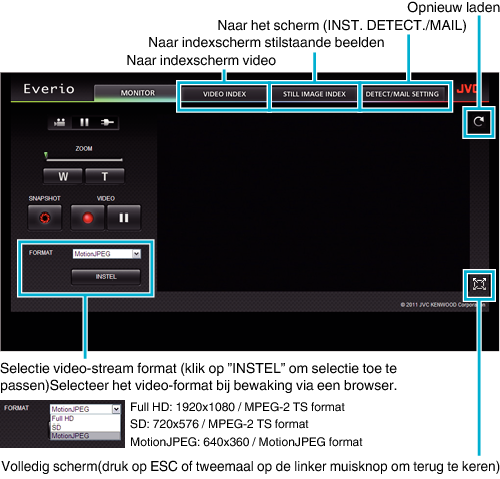
Task: Switch to the MONITOR tab
Action: tap(137, 93)
